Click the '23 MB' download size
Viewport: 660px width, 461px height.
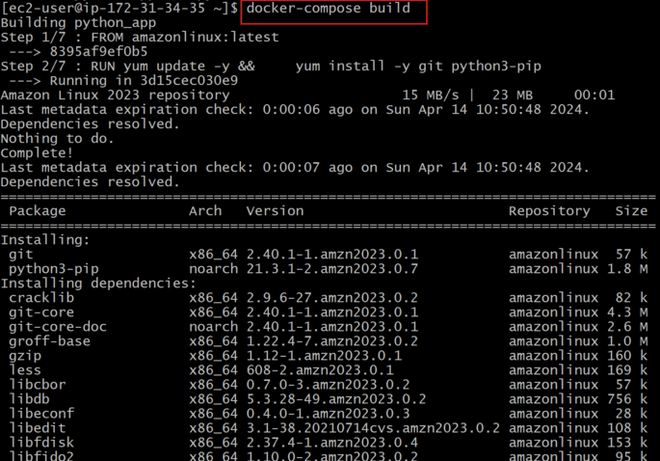point(512,95)
